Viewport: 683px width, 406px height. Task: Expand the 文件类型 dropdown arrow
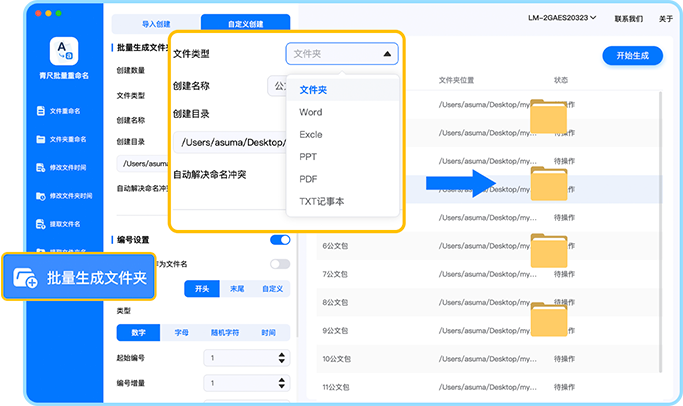[387, 54]
